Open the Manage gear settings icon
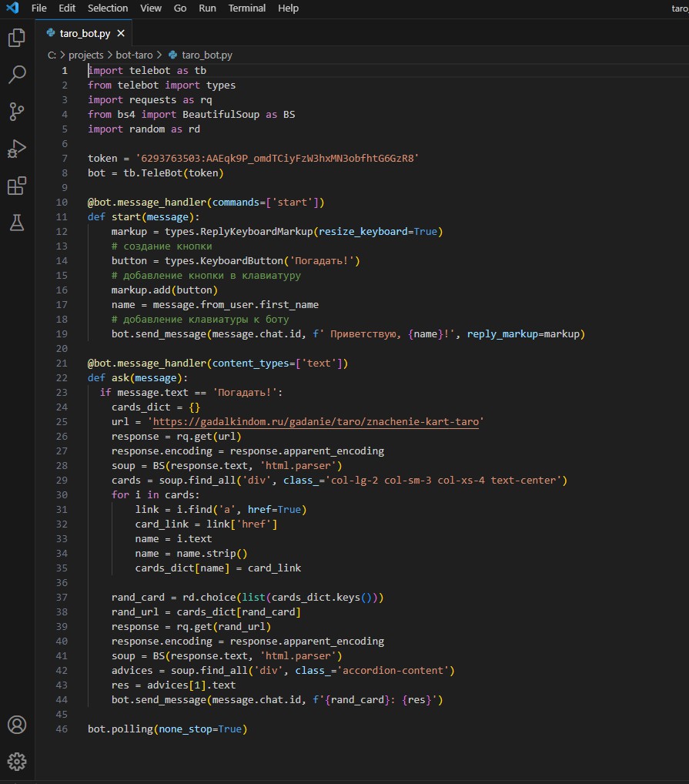 pos(17,762)
